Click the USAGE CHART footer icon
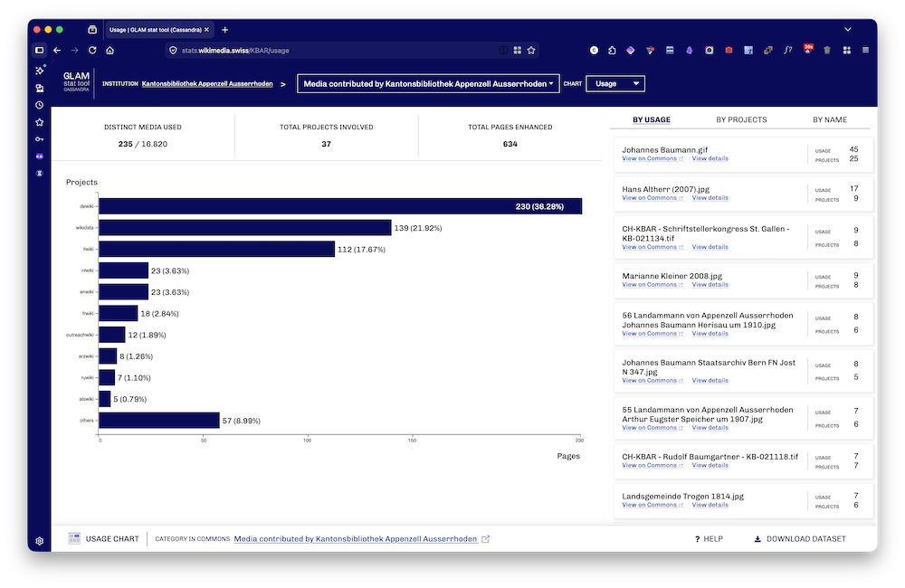The height and width of the screenshot is (588, 905). pyautogui.click(x=74, y=538)
